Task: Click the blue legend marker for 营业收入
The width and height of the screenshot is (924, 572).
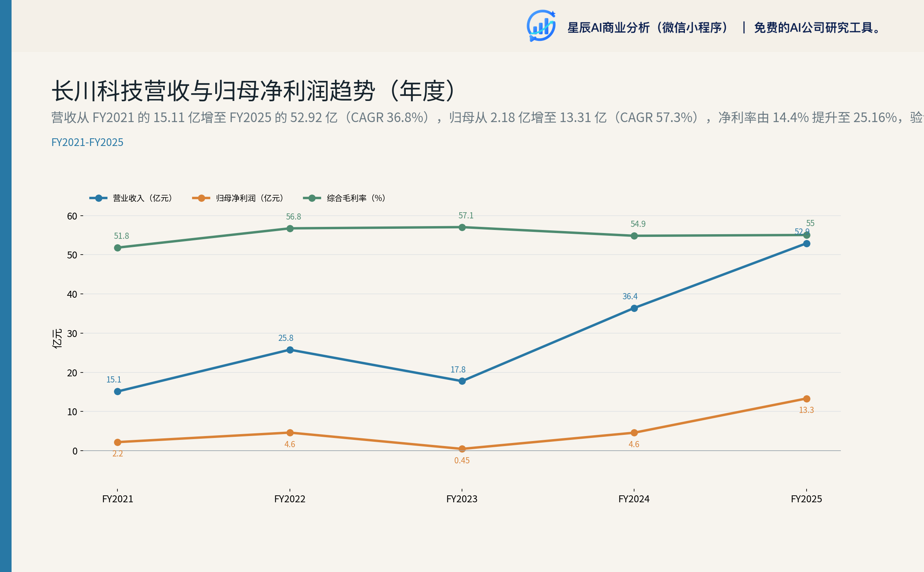Action: 99,198
